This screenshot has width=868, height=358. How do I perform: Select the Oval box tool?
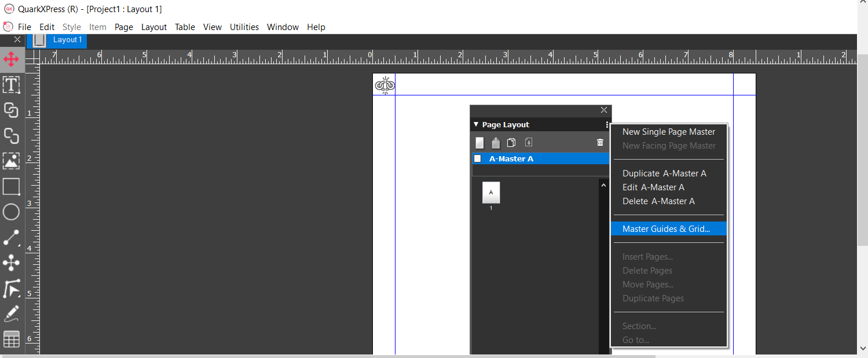(x=11, y=212)
